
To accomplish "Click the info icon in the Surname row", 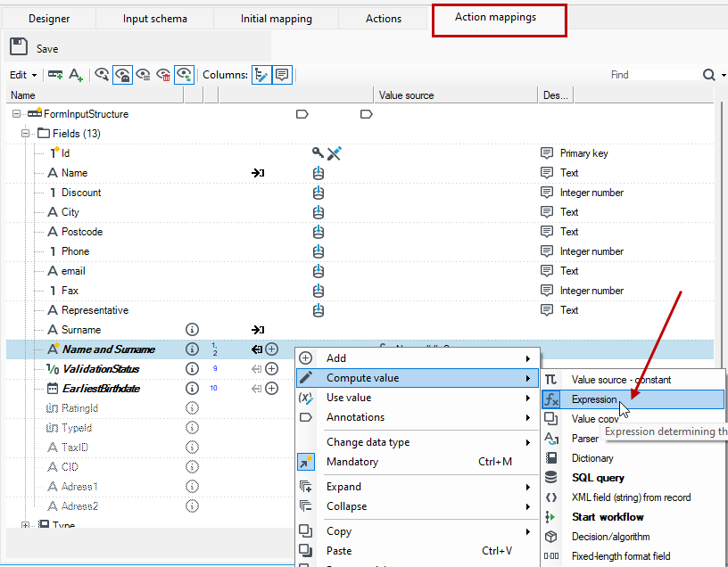I will (x=192, y=330).
